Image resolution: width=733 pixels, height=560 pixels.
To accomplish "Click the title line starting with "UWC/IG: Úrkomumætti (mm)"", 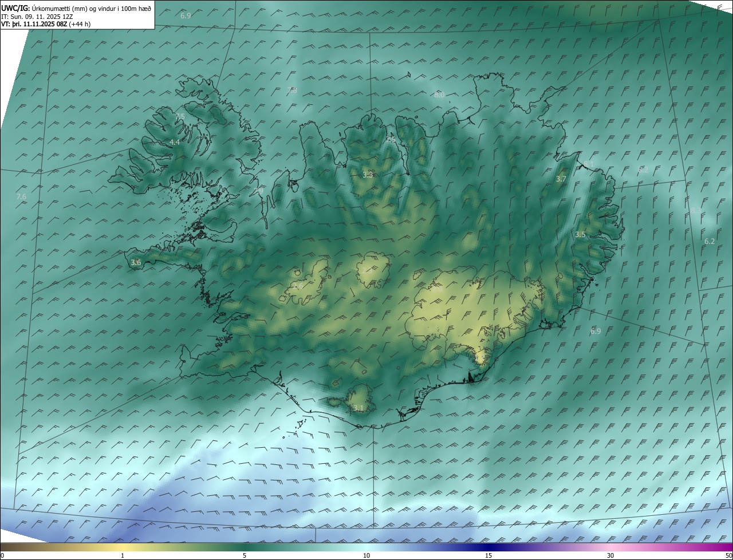I will [76, 8].
